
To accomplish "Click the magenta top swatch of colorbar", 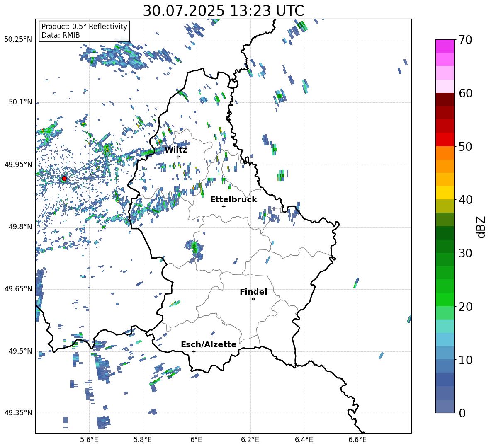I will pyautogui.click(x=445, y=46).
